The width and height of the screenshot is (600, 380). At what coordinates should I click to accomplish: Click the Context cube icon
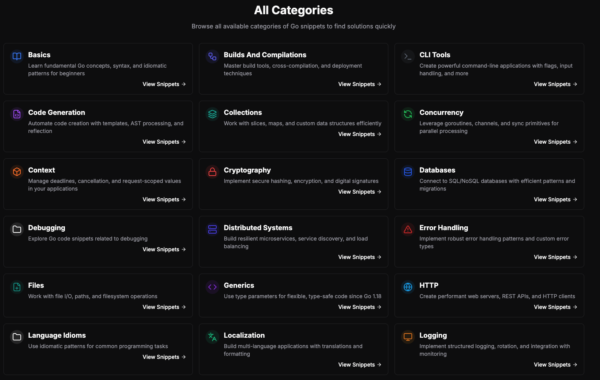16,171
